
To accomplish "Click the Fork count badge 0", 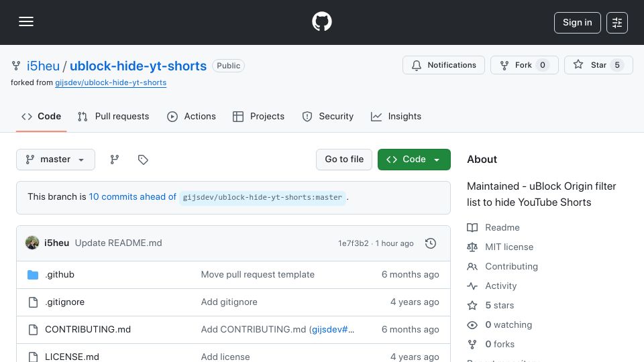I will click(543, 65).
